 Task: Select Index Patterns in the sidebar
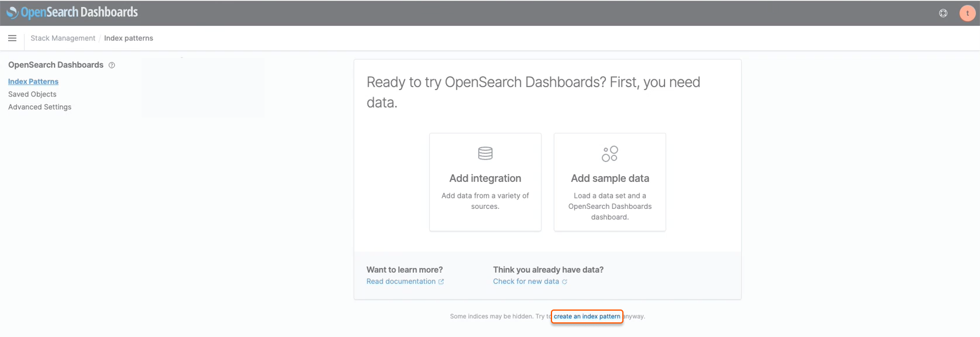pyautogui.click(x=33, y=81)
